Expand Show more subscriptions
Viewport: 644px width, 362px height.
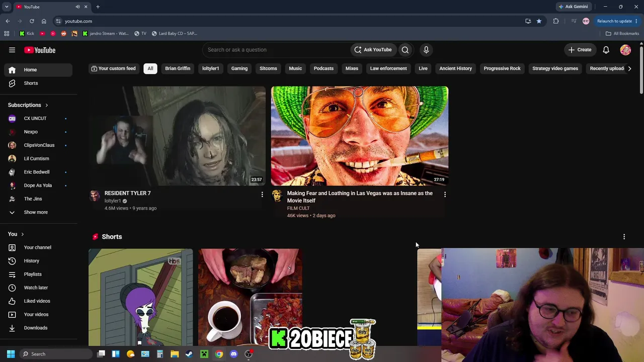[x=38, y=212]
